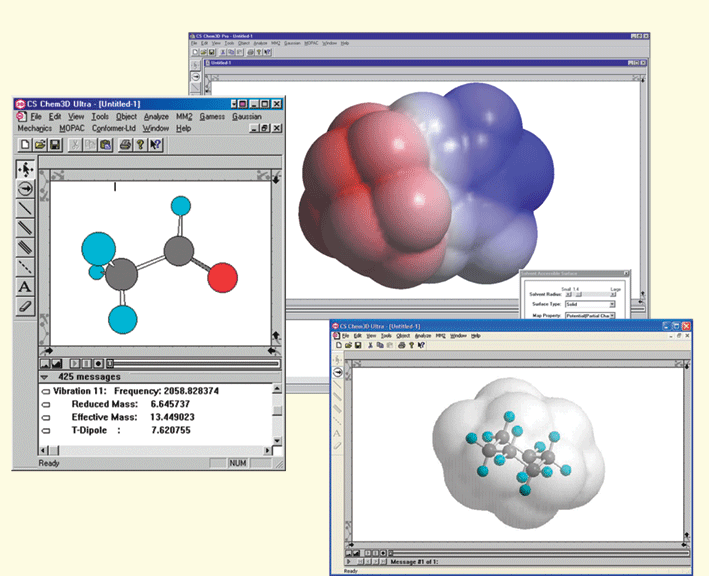Toggle the Effective Mass row marker

46,418
